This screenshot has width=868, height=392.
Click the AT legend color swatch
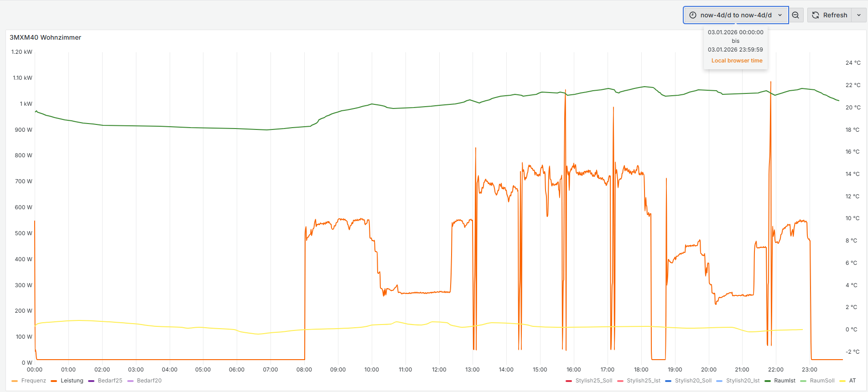[x=842, y=381]
